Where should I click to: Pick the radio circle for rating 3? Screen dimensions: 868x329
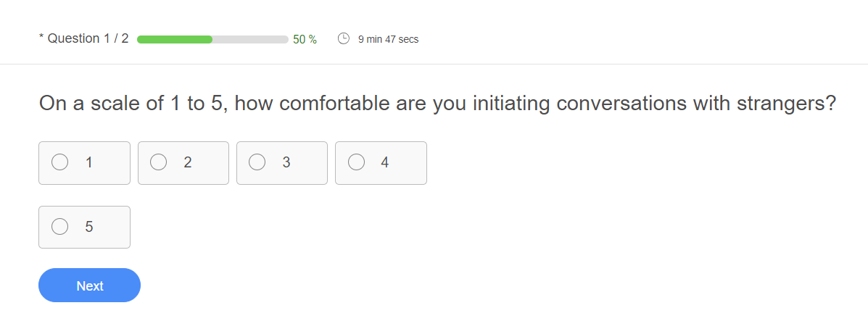click(x=257, y=163)
